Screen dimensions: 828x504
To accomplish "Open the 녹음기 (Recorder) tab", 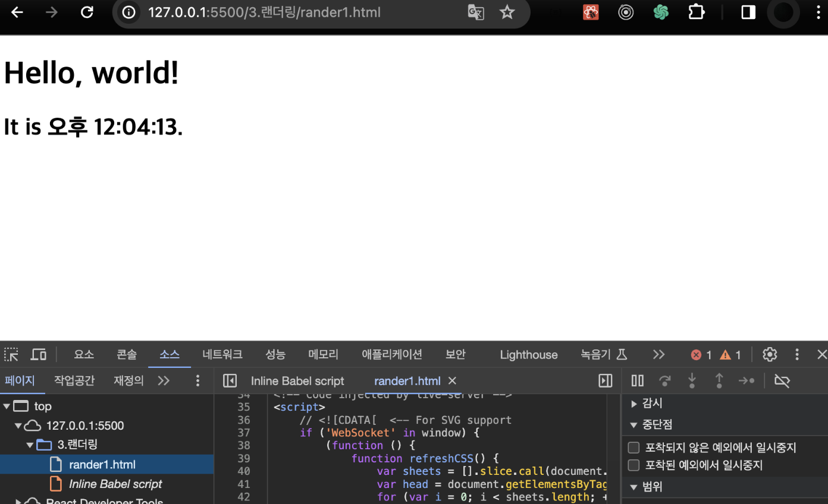I will coord(604,355).
